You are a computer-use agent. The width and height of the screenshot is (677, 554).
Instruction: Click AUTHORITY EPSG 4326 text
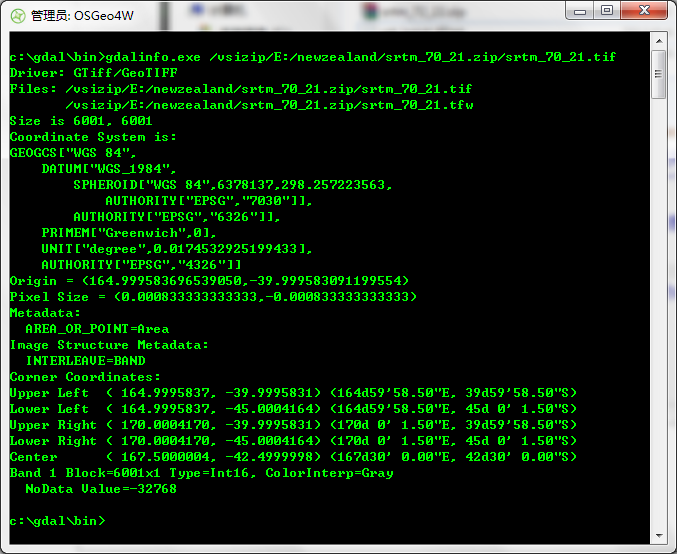pyautogui.click(x=141, y=265)
